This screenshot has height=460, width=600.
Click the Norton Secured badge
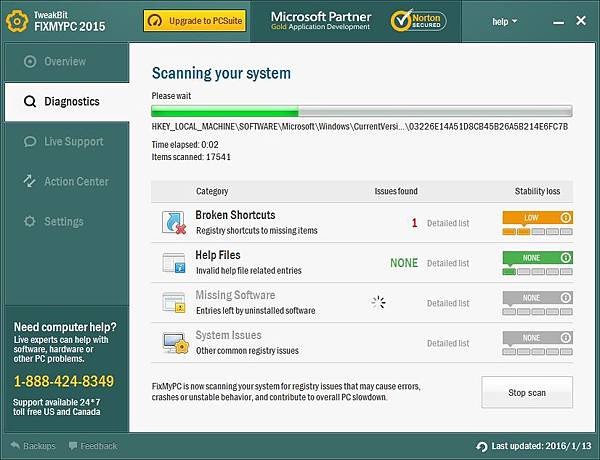point(418,21)
